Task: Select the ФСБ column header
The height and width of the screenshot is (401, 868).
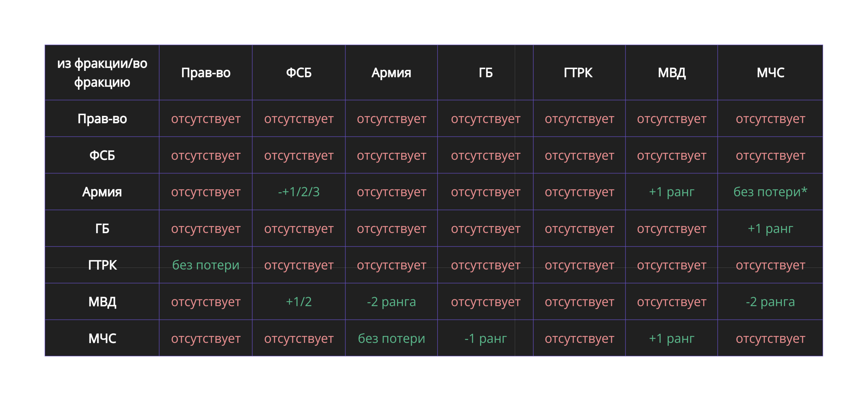Action: (299, 73)
